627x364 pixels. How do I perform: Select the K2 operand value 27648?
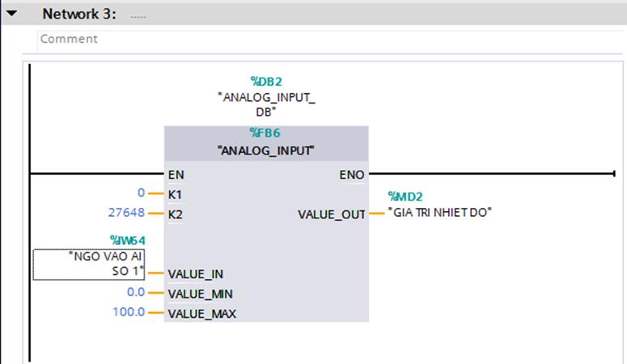(x=125, y=214)
